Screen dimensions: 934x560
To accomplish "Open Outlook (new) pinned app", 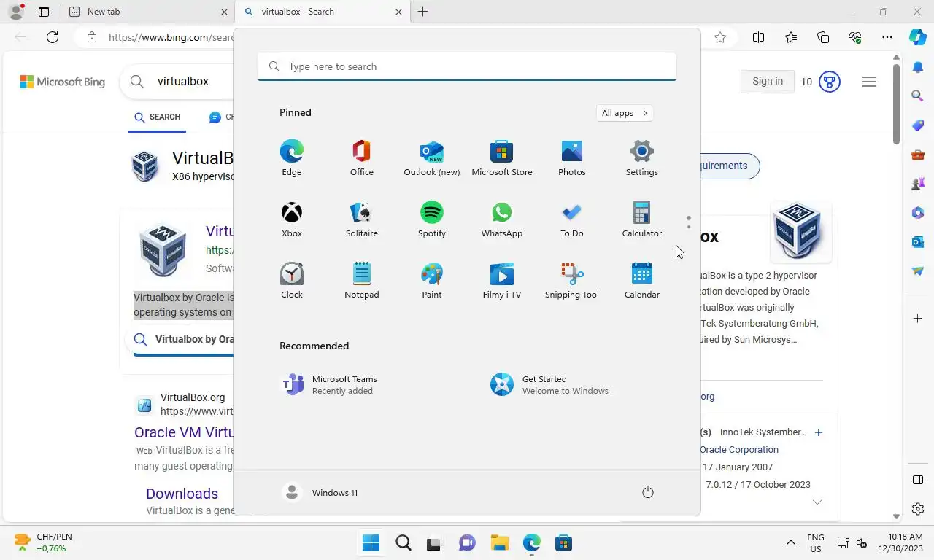I will [x=432, y=158].
